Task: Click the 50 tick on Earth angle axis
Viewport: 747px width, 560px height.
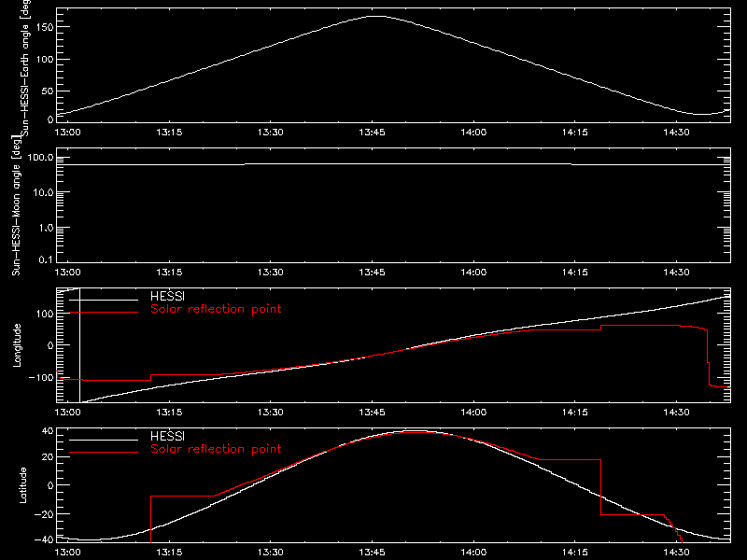Action: pos(48,91)
